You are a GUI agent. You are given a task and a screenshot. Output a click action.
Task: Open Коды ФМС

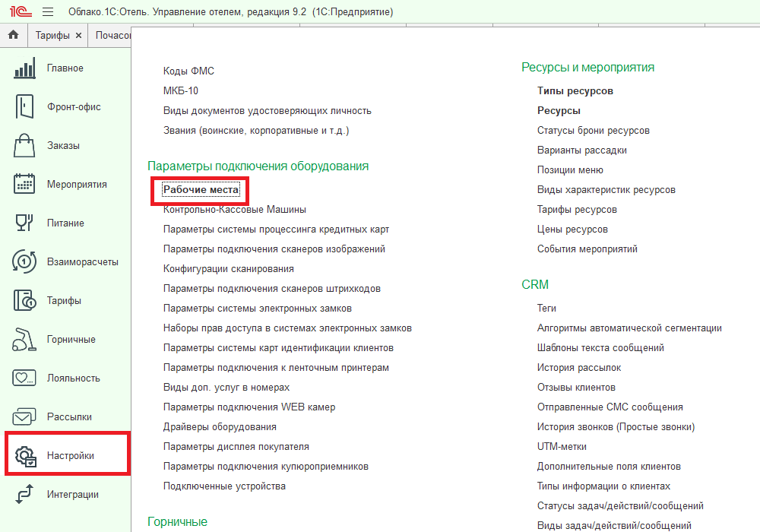[188, 71]
